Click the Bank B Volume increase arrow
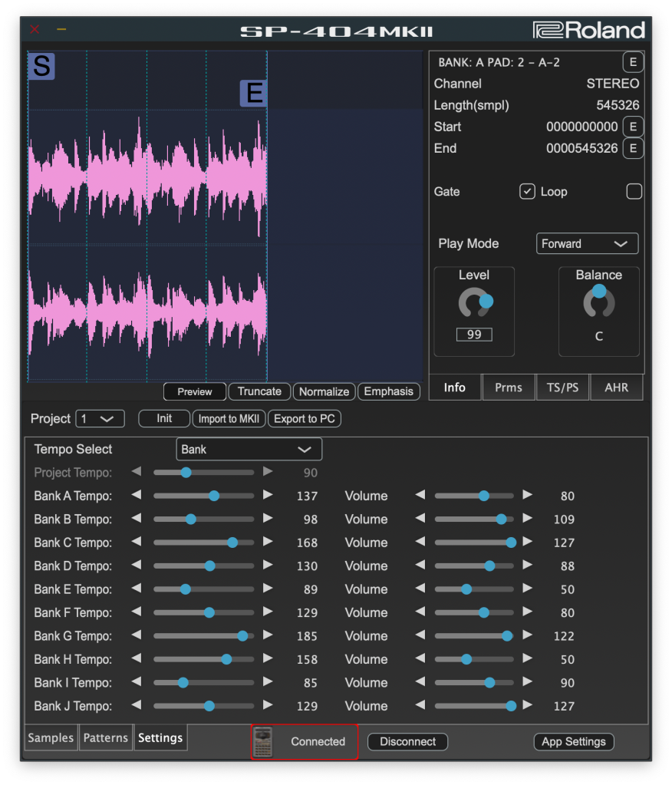 [527, 519]
